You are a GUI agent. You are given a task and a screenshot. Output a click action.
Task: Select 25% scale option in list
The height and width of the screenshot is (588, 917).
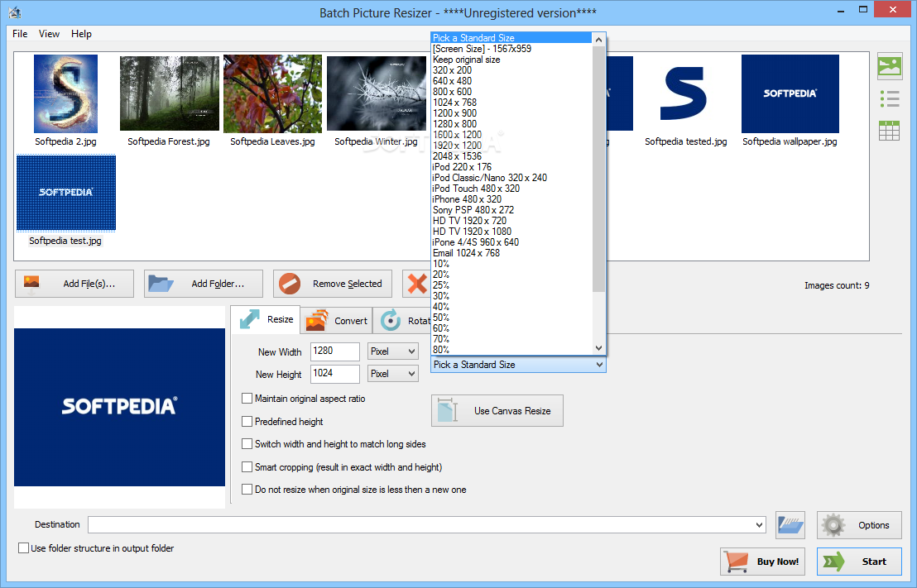pos(511,285)
